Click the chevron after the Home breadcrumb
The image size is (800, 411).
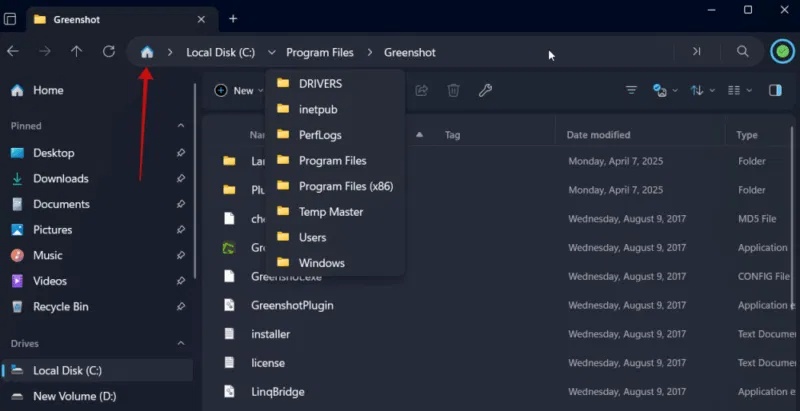[x=170, y=52]
